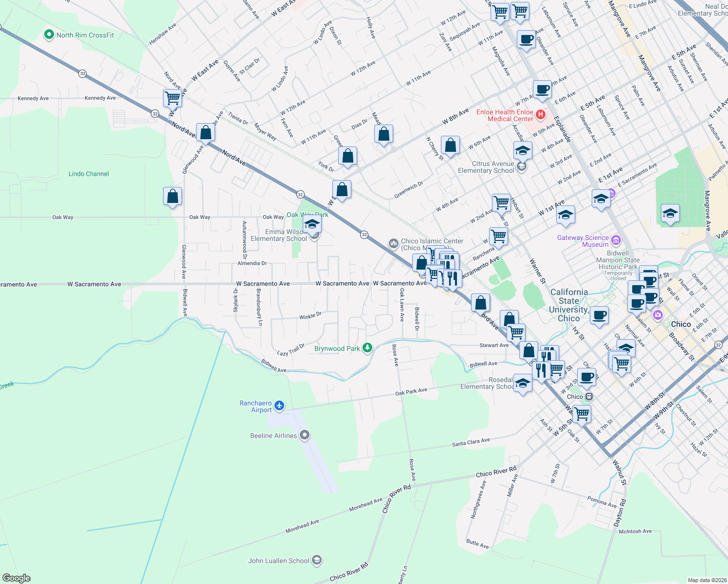Select school marker near W 1st Ave
The image size is (728, 584).
565,216
